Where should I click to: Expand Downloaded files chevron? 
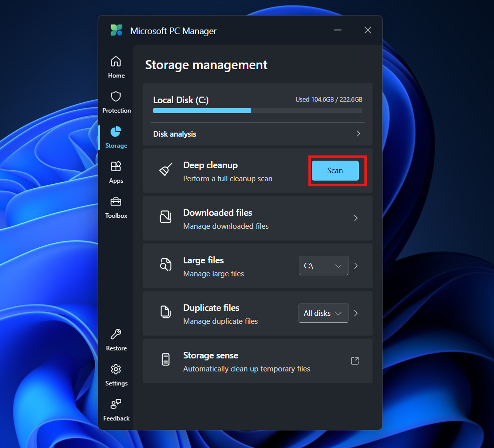pos(356,218)
